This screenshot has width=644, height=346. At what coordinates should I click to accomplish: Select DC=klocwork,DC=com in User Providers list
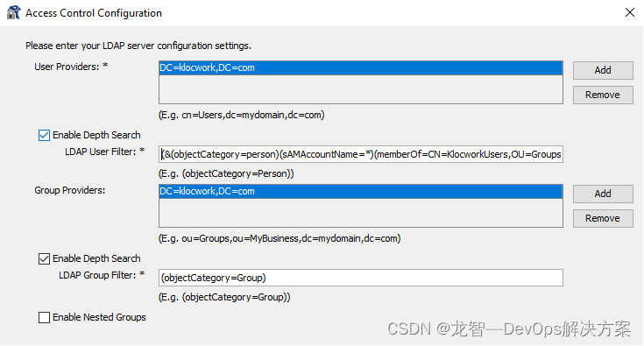pyautogui.click(x=361, y=67)
